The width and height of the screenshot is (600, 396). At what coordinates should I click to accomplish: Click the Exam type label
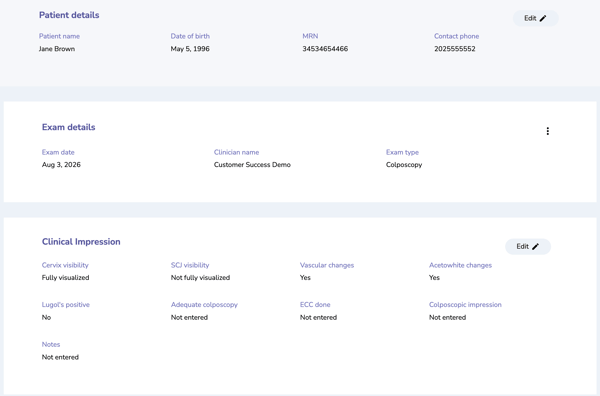(x=402, y=152)
